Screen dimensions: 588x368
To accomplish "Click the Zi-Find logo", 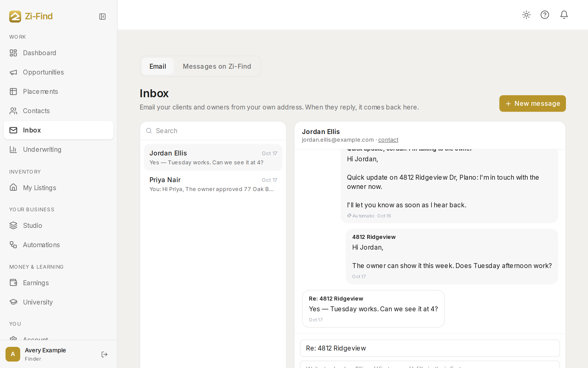I will 31,16.
